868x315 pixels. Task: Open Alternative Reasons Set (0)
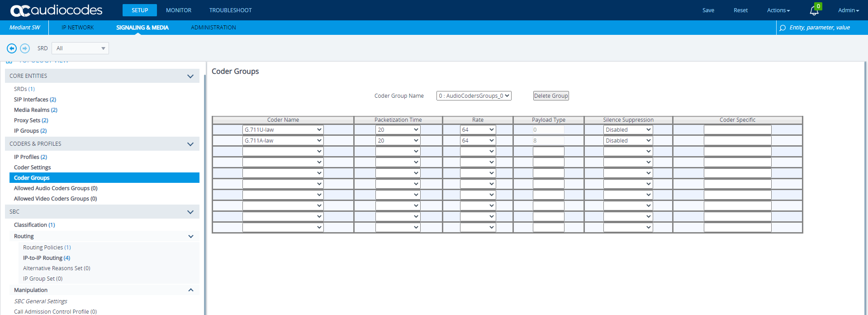click(x=57, y=268)
